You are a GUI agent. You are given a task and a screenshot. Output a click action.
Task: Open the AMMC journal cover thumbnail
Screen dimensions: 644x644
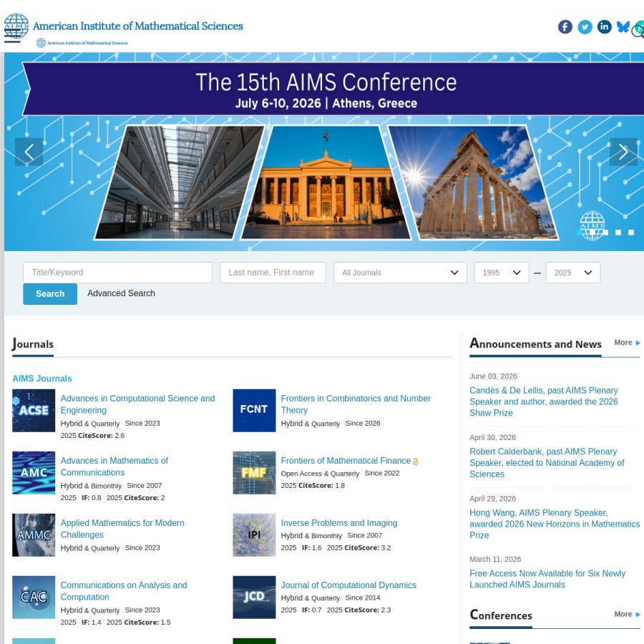coord(34,535)
